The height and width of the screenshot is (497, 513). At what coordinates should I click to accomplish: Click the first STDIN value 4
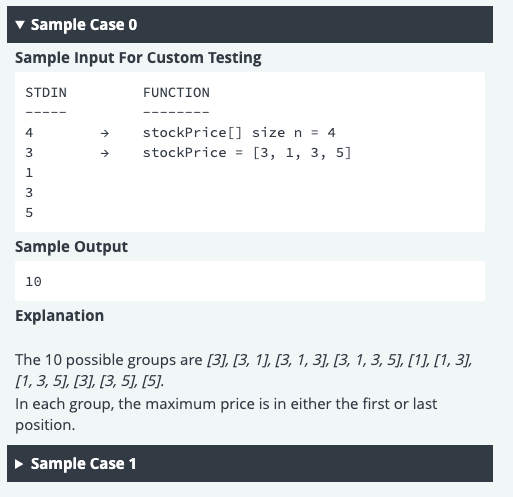pyautogui.click(x=29, y=133)
